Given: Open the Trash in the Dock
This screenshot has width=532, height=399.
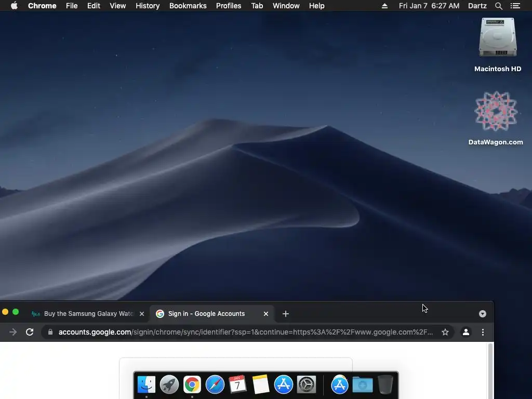Looking at the screenshot, I should pos(385,385).
